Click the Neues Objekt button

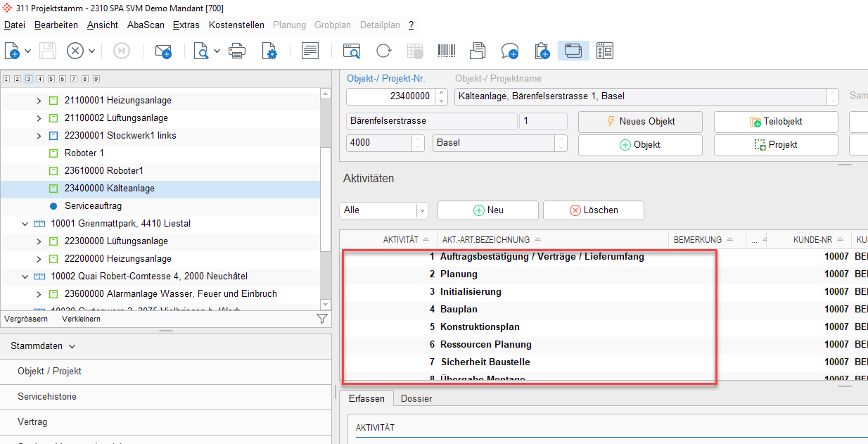pos(640,122)
